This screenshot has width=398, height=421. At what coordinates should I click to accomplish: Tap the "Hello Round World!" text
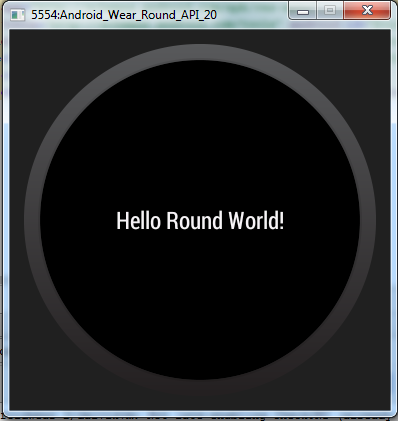click(200, 221)
